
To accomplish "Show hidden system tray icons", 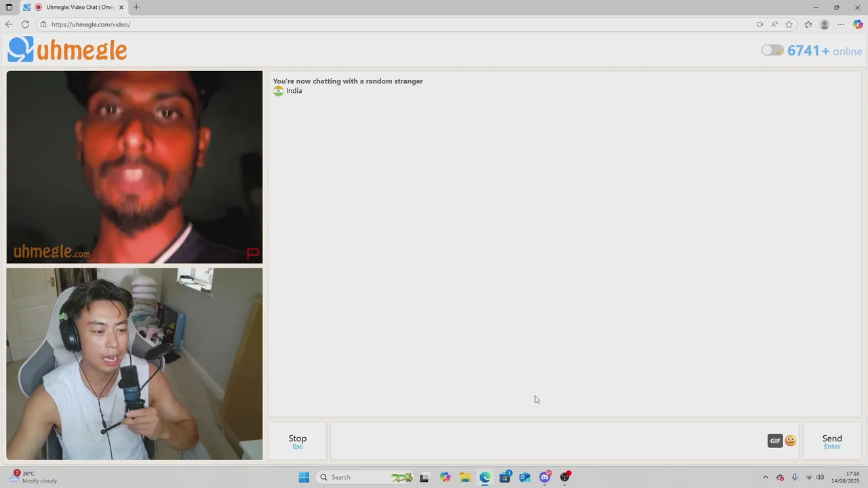I will click(x=766, y=477).
